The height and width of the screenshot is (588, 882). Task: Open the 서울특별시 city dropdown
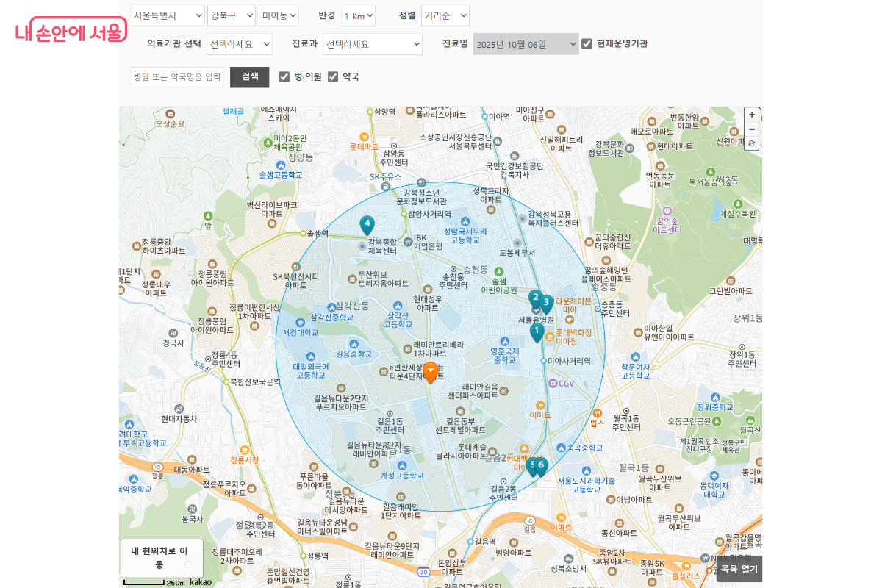[x=168, y=15]
